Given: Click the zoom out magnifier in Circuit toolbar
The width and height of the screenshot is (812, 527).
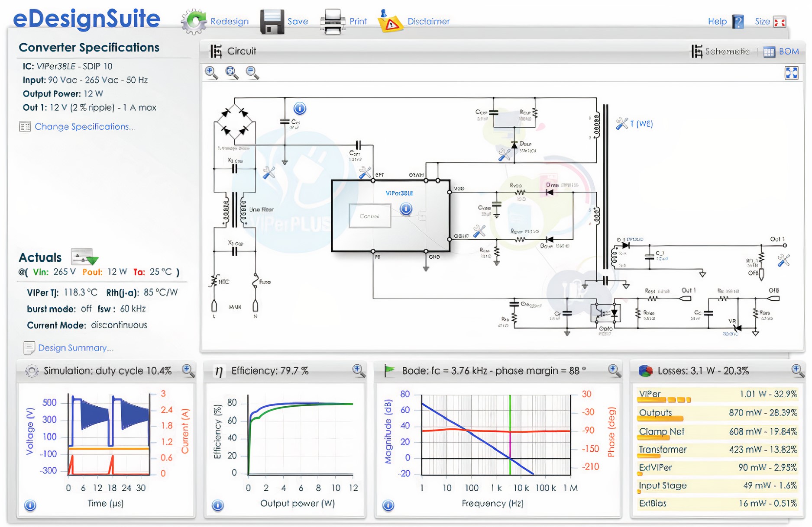Looking at the screenshot, I should point(252,73).
